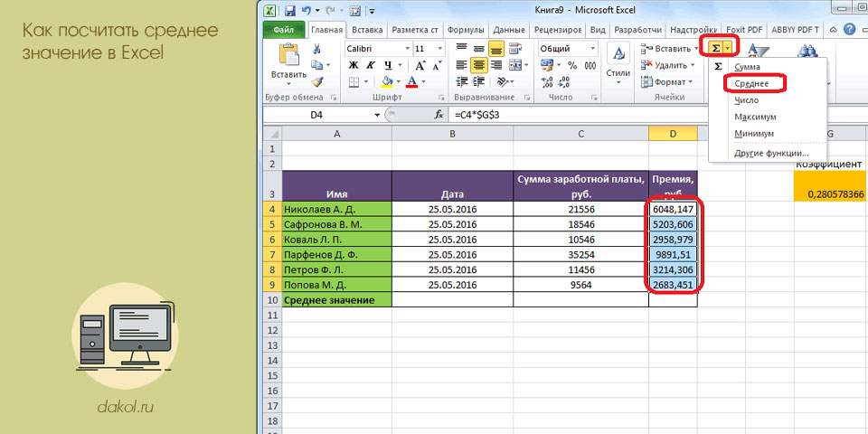Click the accounting currency format icon
Viewport: 868px width, 434px height.
pyautogui.click(x=546, y=65)
